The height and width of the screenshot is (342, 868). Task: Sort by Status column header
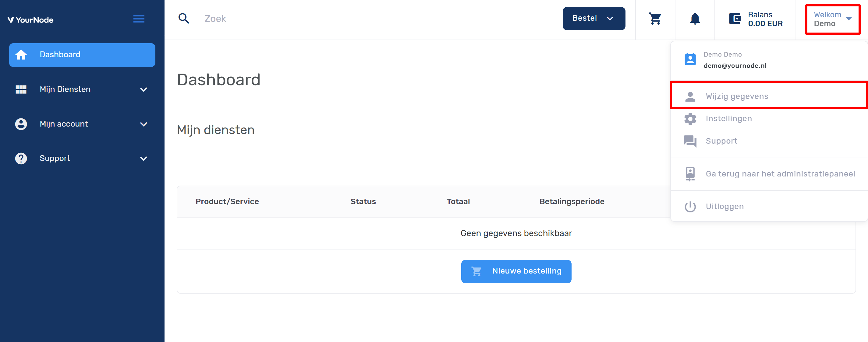[x=363, y=202]
